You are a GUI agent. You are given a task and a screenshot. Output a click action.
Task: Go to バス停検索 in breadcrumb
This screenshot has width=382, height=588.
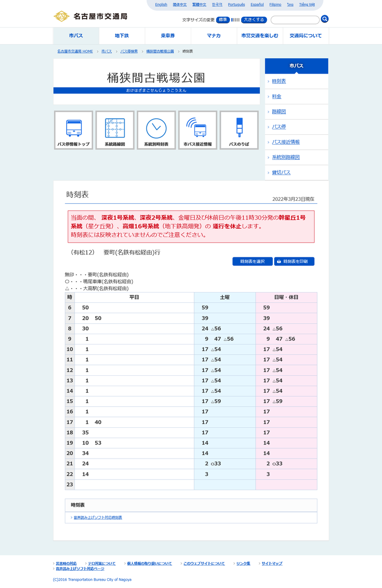pyautogui.click(x=129, y=51)
